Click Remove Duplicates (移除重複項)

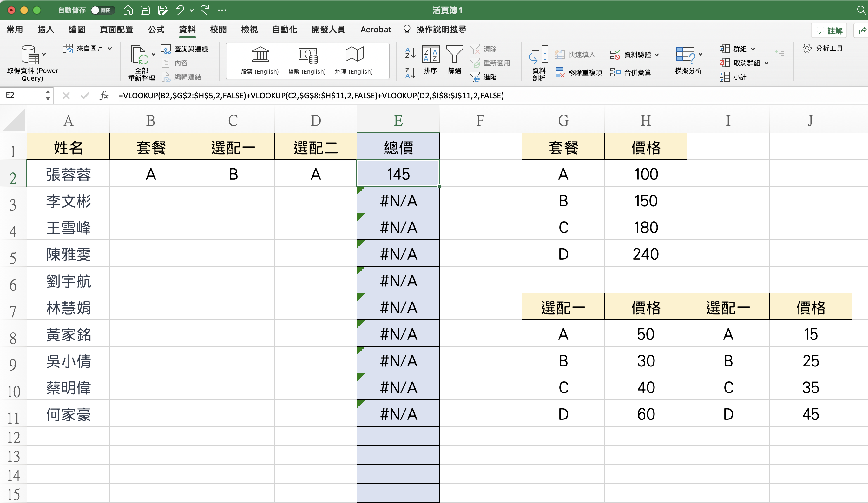pos(579,72)
